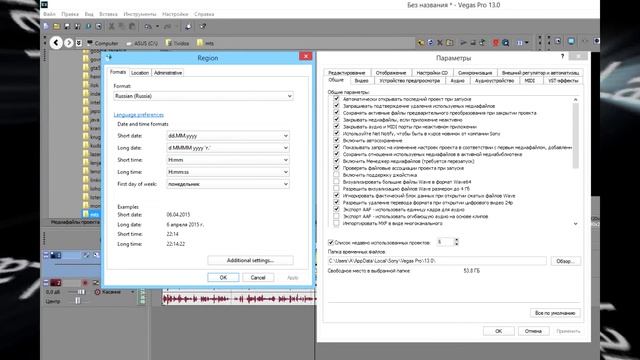Enable the 'Включить поддержку джойстика' checkbox
The height and width of the screenshot is (360, 640).
(x=336, y=175)
